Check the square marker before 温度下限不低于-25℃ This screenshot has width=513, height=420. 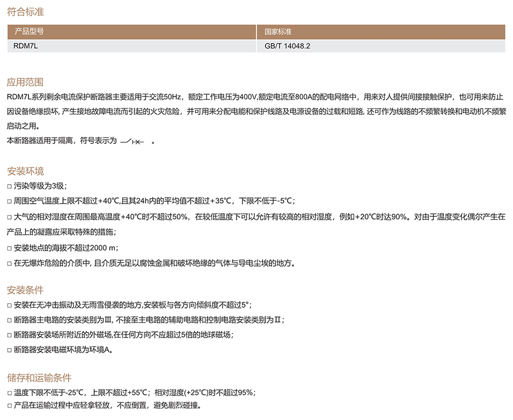pos(9,393)
